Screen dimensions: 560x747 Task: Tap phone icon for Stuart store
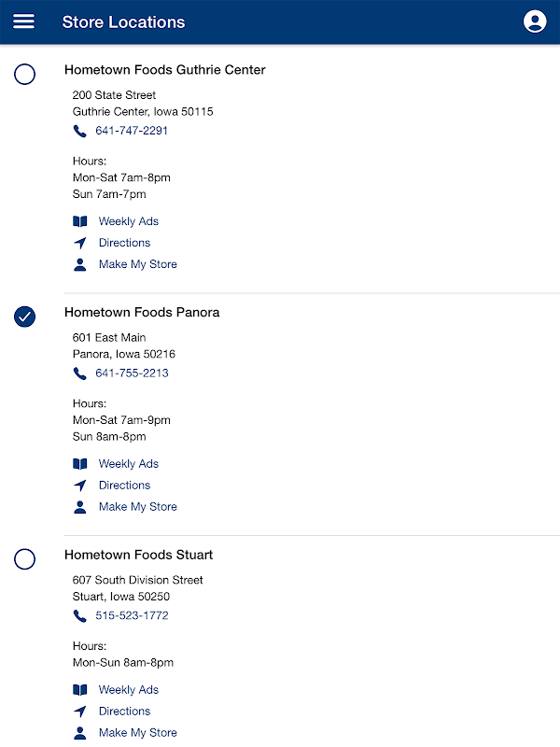point(80,615)
